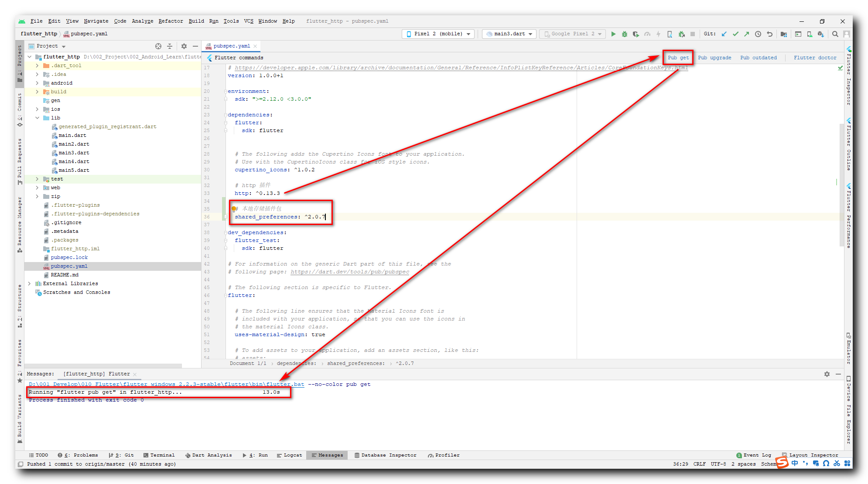
Task: Expand the android folder
Action: point(37,83)
